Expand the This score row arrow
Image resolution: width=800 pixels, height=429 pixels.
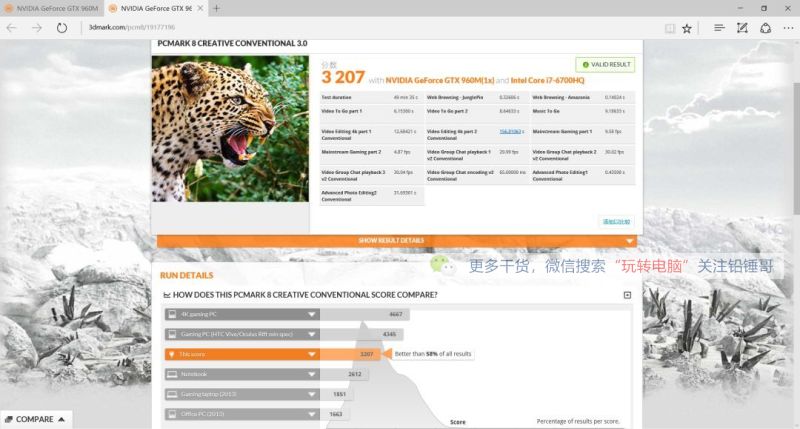[312, 354]
